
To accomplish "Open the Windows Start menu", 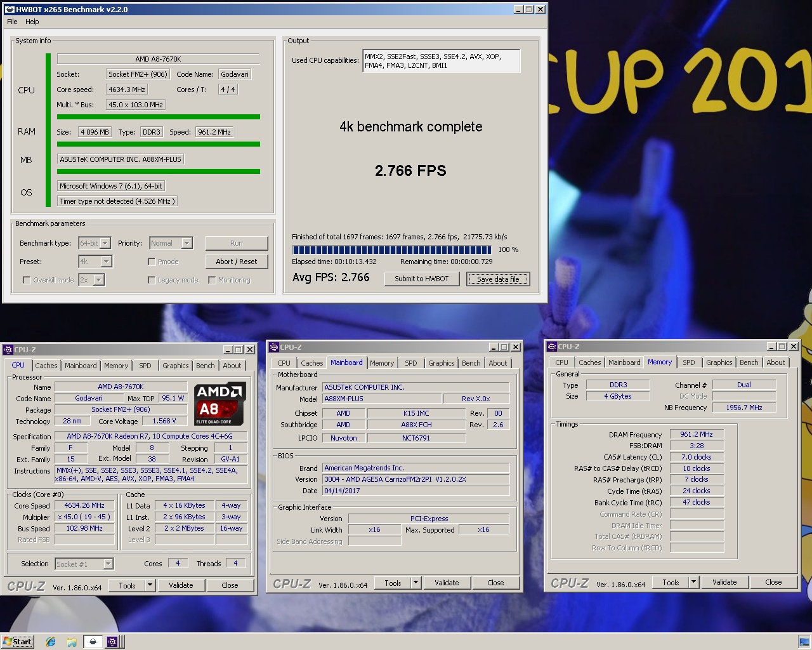I will 17,642.
